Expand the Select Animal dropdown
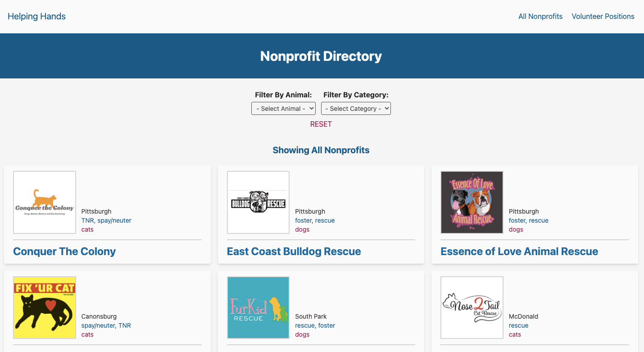The image size is (644, 352). click(283, 109)
